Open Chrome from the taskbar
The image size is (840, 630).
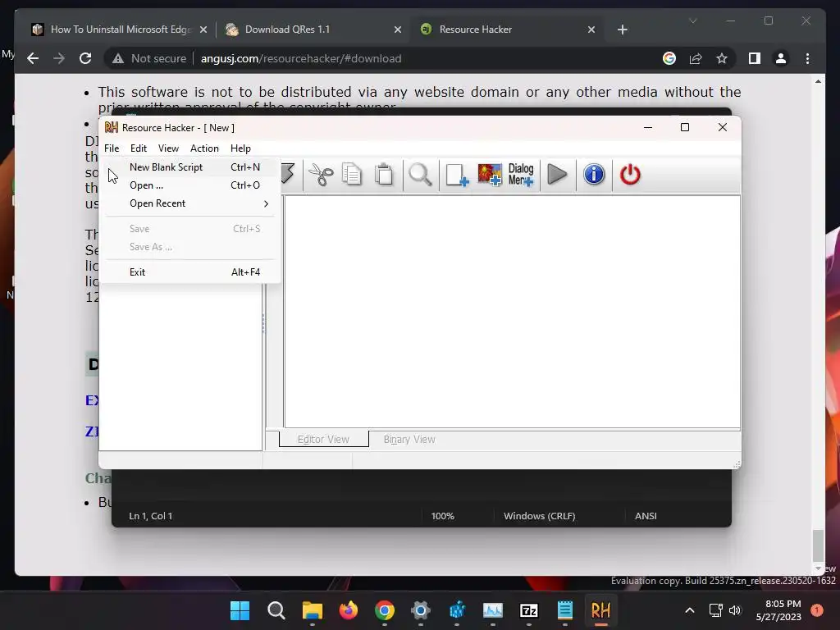[x=385, y=610]
